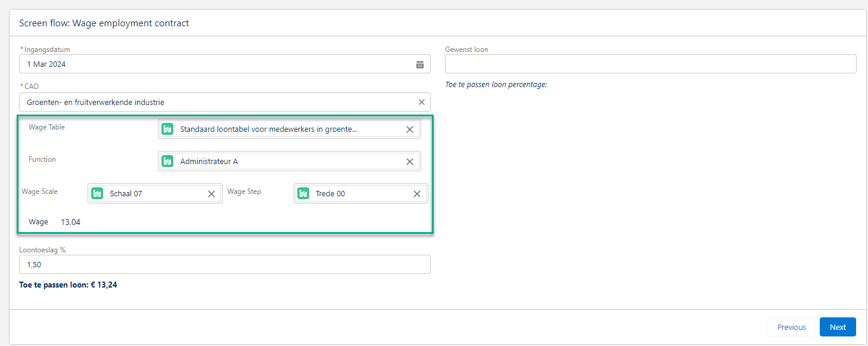Click the icon beside Administrateur A

(x=167, y=161)
